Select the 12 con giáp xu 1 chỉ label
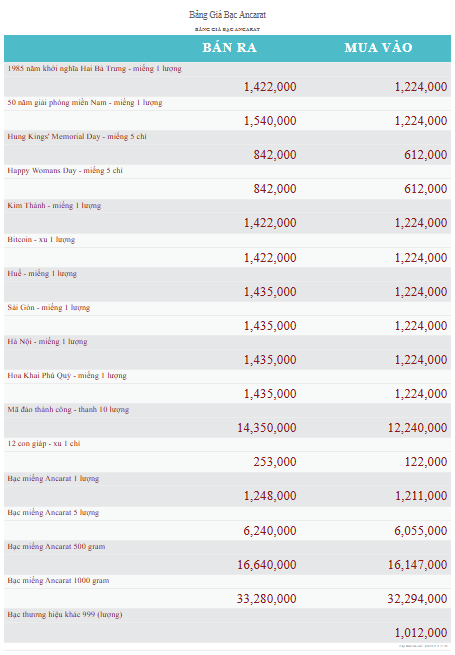This screenshot has height=655, width=455. 43,444
